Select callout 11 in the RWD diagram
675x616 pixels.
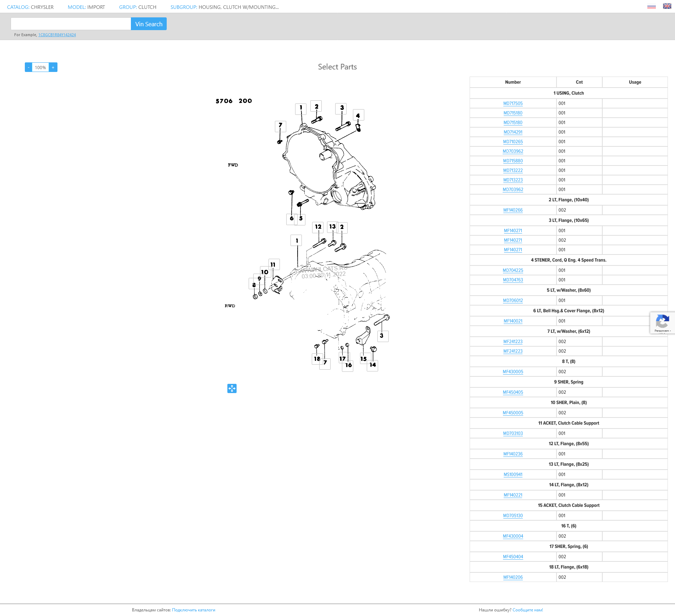(x=273, y=264)
